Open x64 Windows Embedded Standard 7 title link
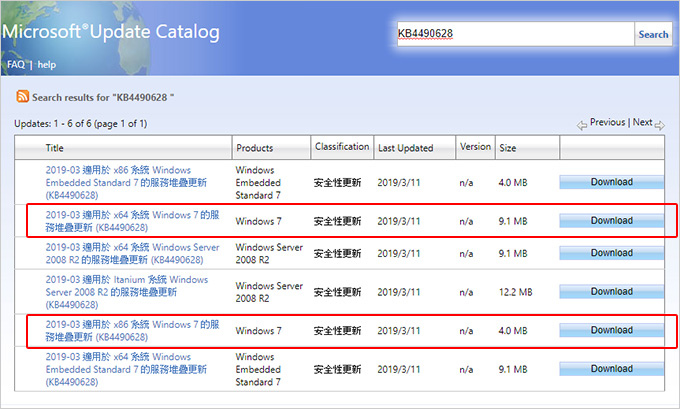This screenshot has width=680, height=409. tap(126, 369)
